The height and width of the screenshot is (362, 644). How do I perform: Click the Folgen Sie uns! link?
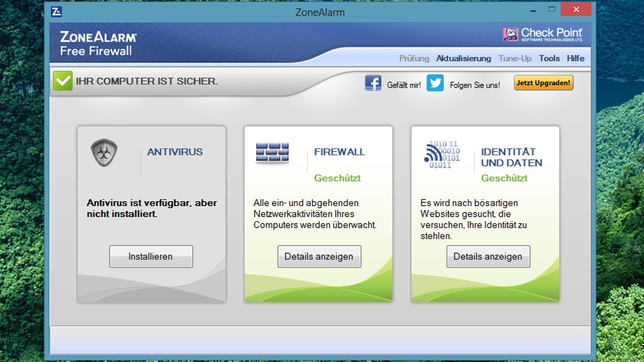pos(475,85)
